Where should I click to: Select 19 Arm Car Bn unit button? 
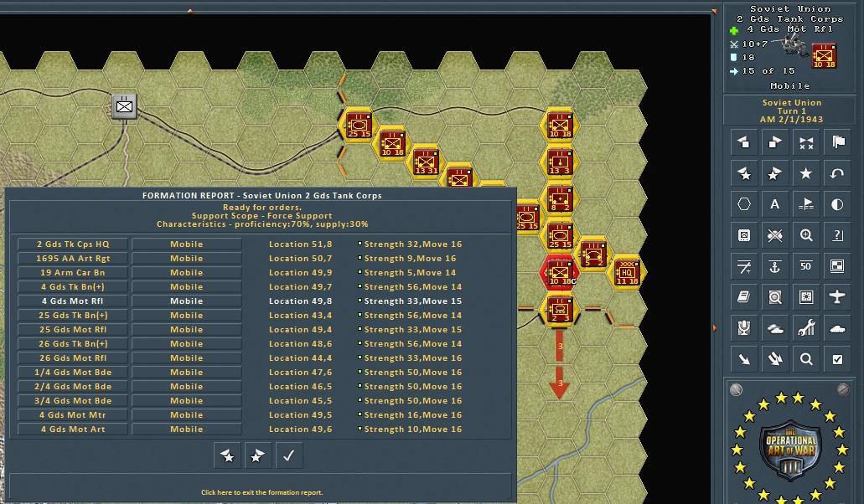[73, 273]
